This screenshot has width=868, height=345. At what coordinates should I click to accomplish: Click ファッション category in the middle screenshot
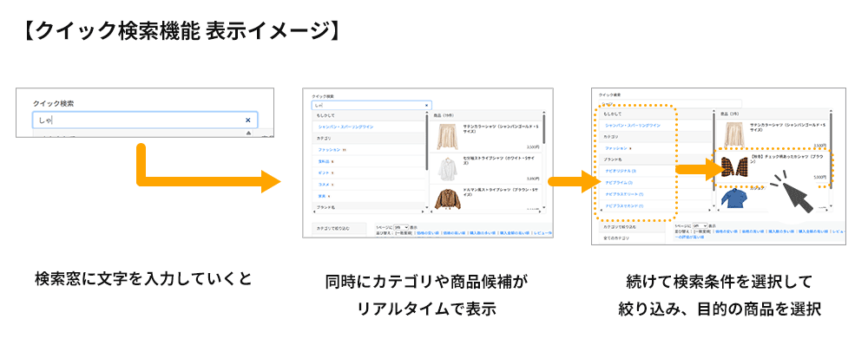point(329,150)
